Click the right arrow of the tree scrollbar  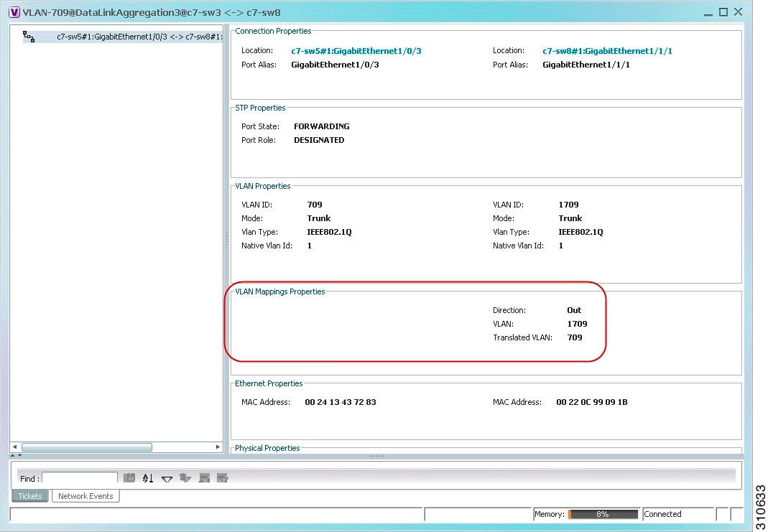[x=218, y=447]
